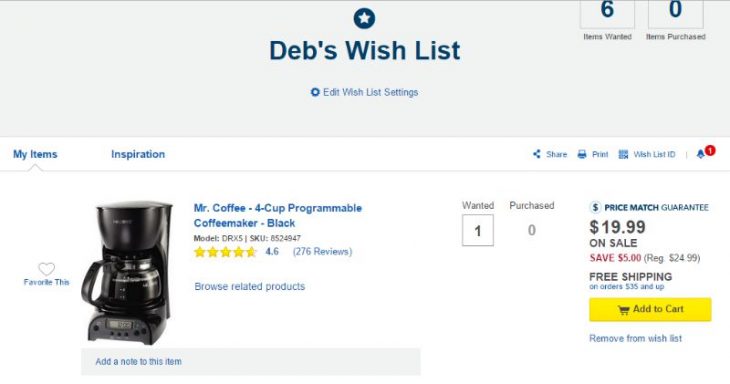
Task: Click the five-star rating graphic
Action: pyautogui.click(x=225, y=252)
